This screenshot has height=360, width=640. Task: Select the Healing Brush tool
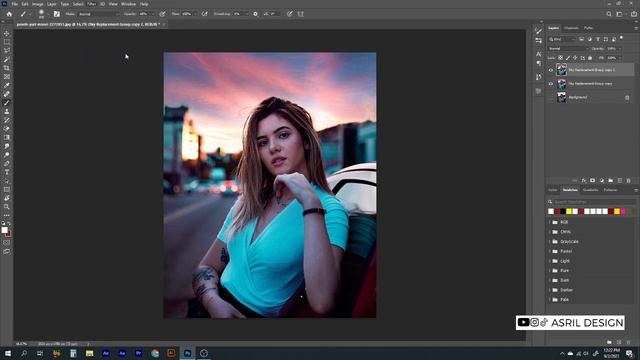[7, 94]
